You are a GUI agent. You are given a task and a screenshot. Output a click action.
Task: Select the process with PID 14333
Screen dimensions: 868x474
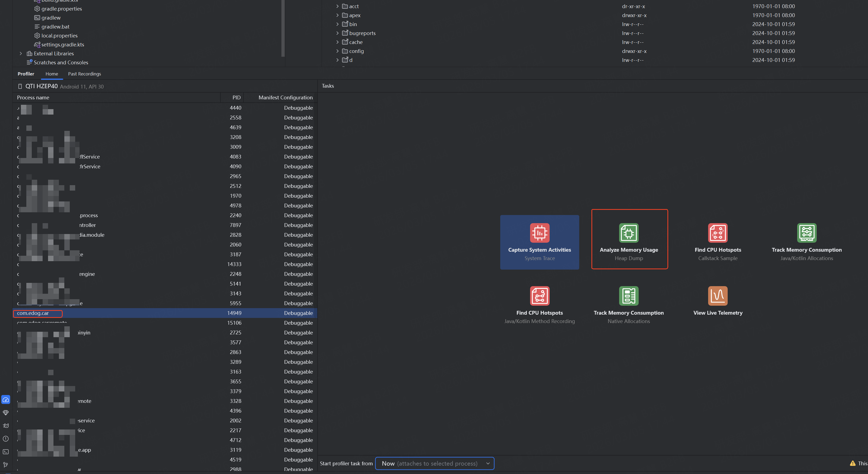tap(165, 264)
